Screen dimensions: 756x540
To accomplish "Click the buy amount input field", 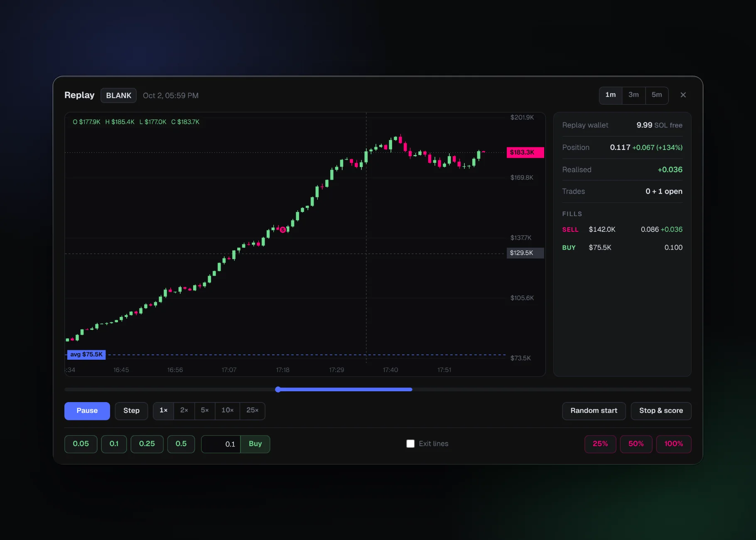I will tap(221, 444).
